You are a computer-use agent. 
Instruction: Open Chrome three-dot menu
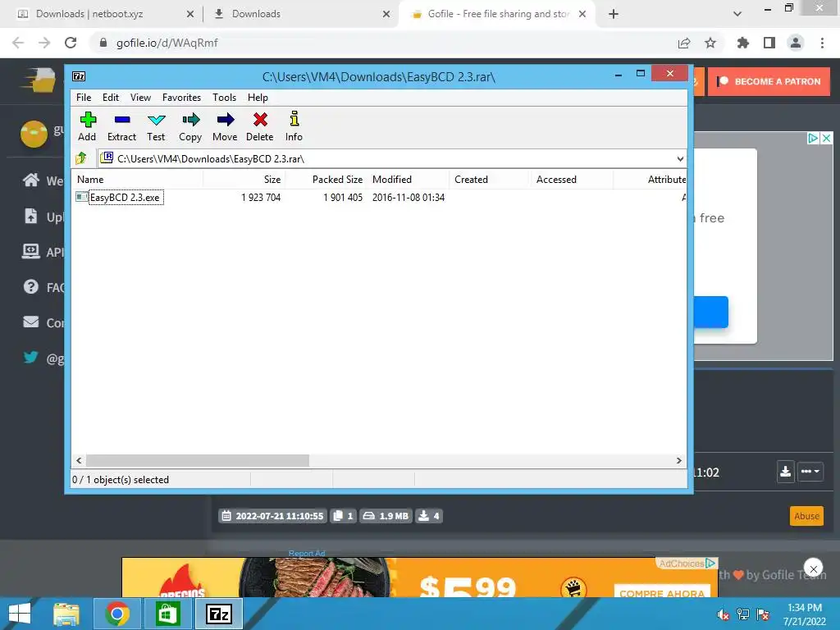coord(822,43)
